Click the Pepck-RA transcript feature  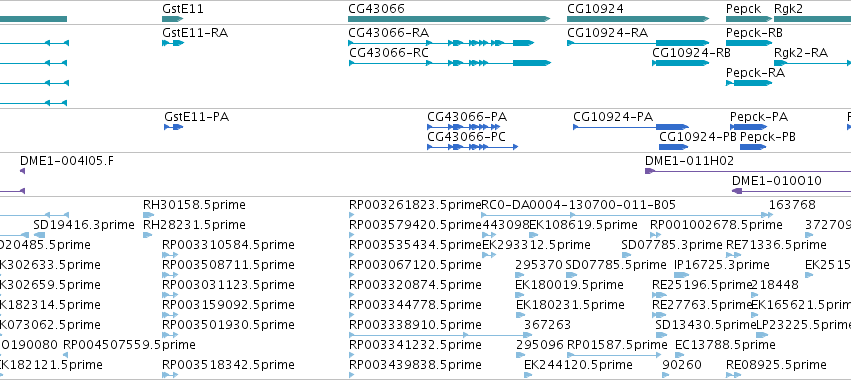click(748, 83)
